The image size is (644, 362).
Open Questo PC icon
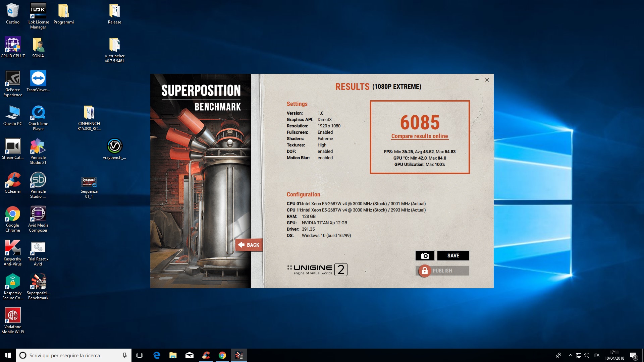pos(13,115)
